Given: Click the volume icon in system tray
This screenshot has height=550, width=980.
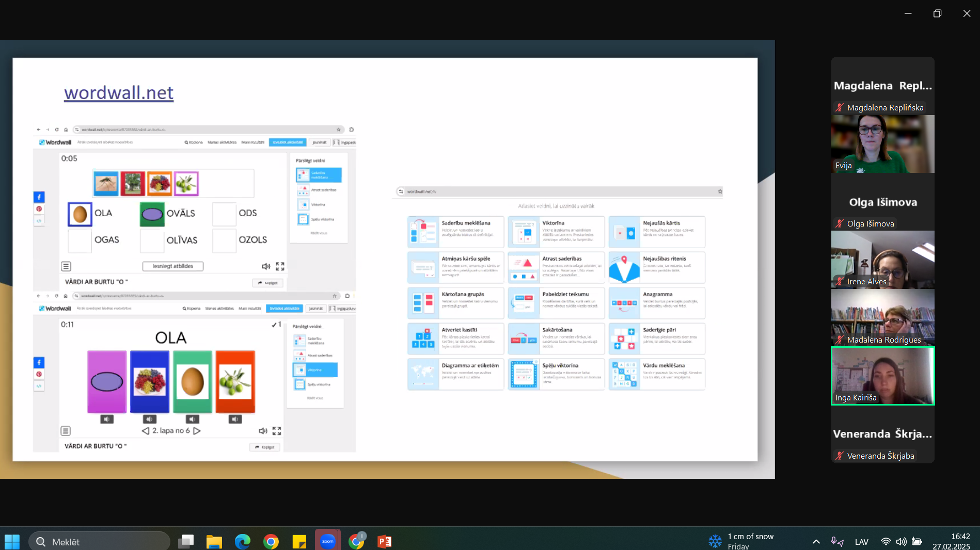Looking at the screenshot, I should pyautogui.click(x=901, y=541).
